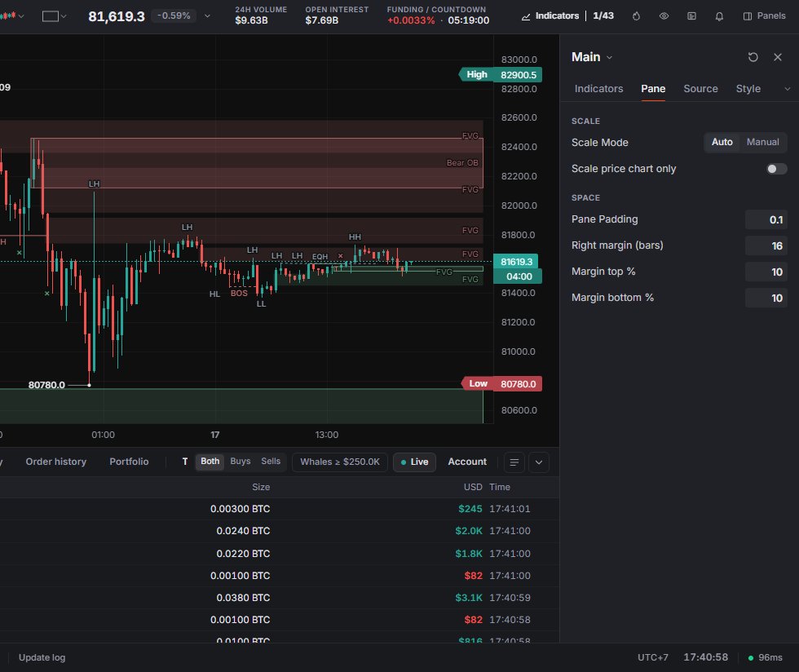Image resolution: width=799 pixels, height=672 pixels.
Task: Set Scale Mode to Manual
Action: 763,142
